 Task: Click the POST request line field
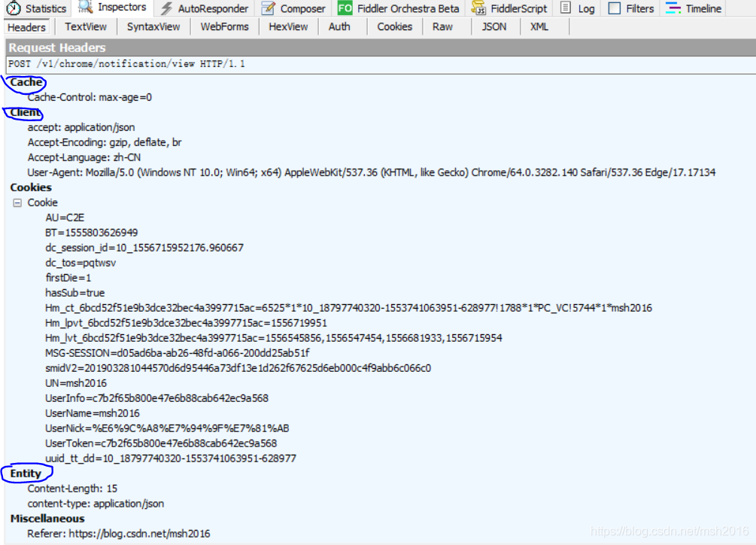(381, 65)
